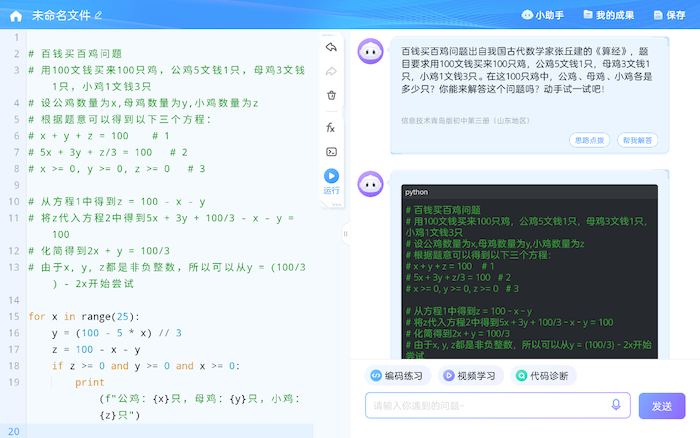
Task: Select the 视频学习 tab
Action: [x=469, y=376]
